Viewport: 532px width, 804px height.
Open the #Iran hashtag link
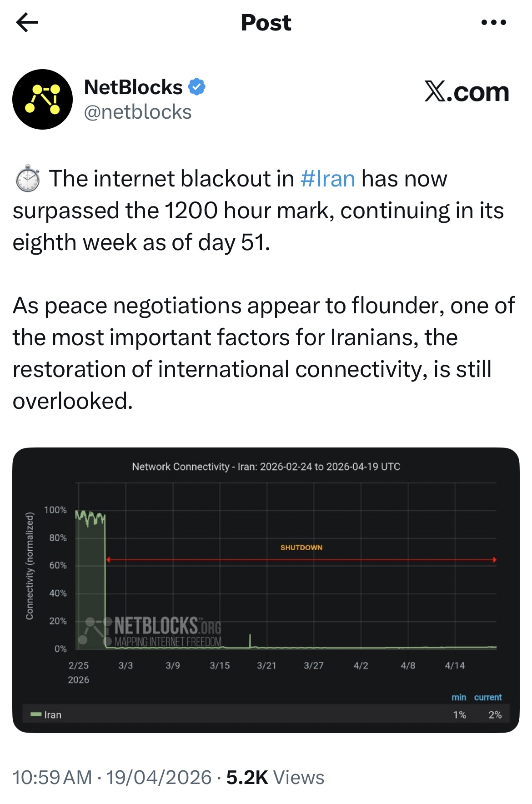(327, 178)
